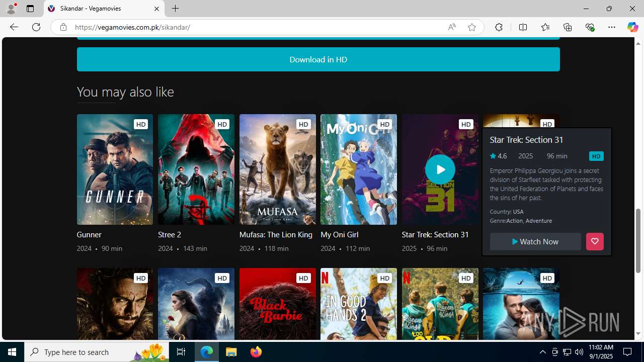
Task: Close the Sikandar - Vegamovies tab
Action: coord(156,9)
